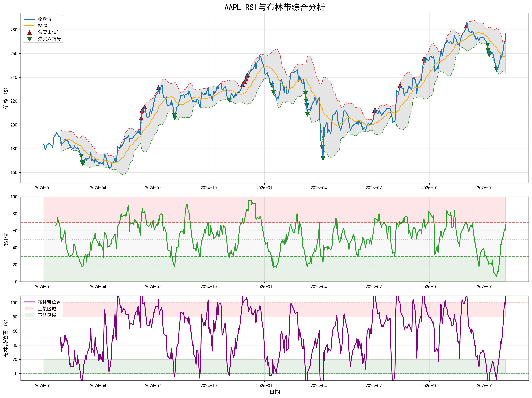Click the 280 tick label on price axis
This screenshot has height=398, width=532.
click(14, 30)
